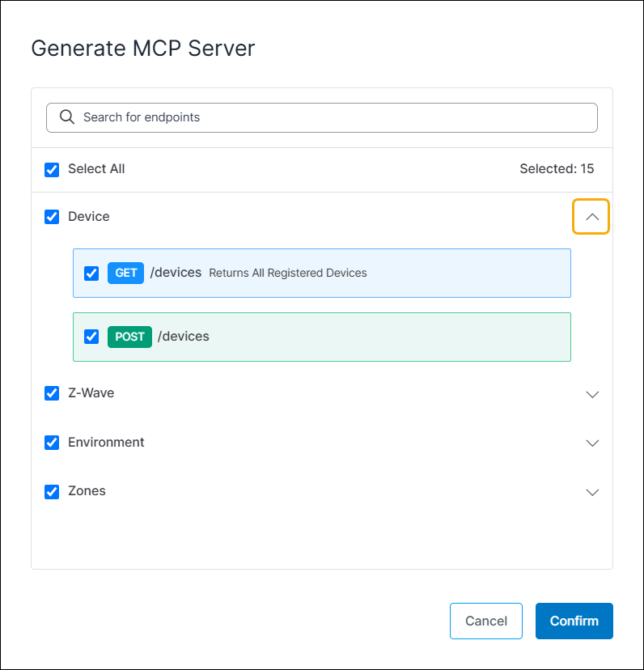Uncheck the Environment checkbox

point(52,443)
